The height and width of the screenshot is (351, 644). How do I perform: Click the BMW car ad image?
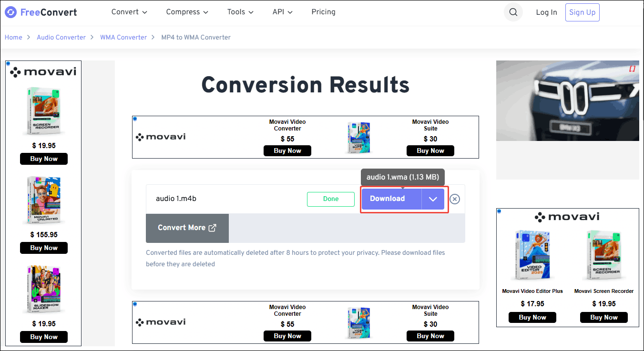point(567,101)
